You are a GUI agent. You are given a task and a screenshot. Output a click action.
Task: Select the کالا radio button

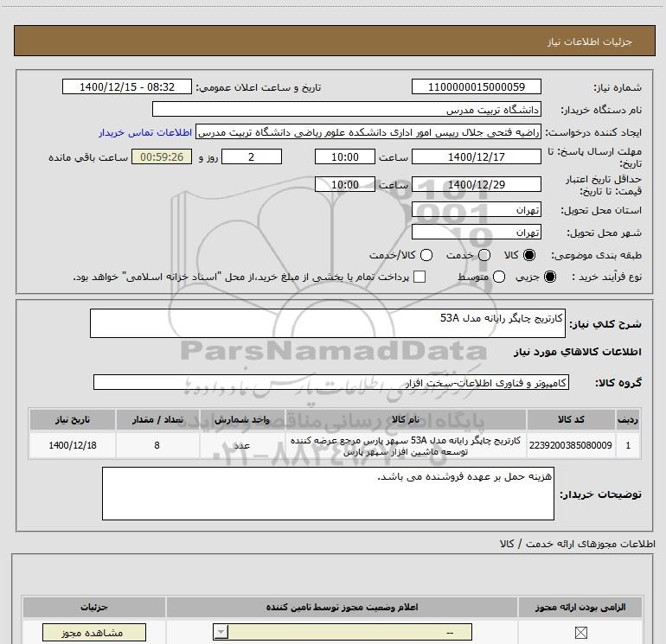click(x=529, y=255)
